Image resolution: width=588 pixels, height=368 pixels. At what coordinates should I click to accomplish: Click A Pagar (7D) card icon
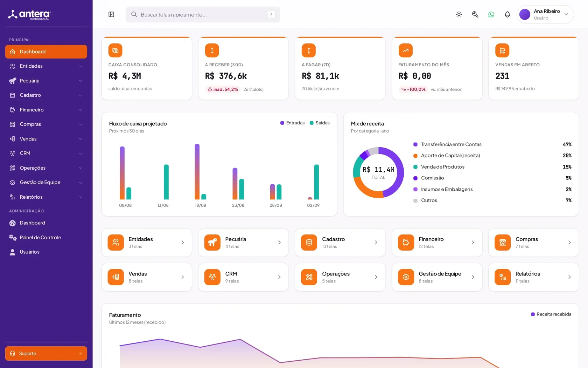tap(309, 50)
